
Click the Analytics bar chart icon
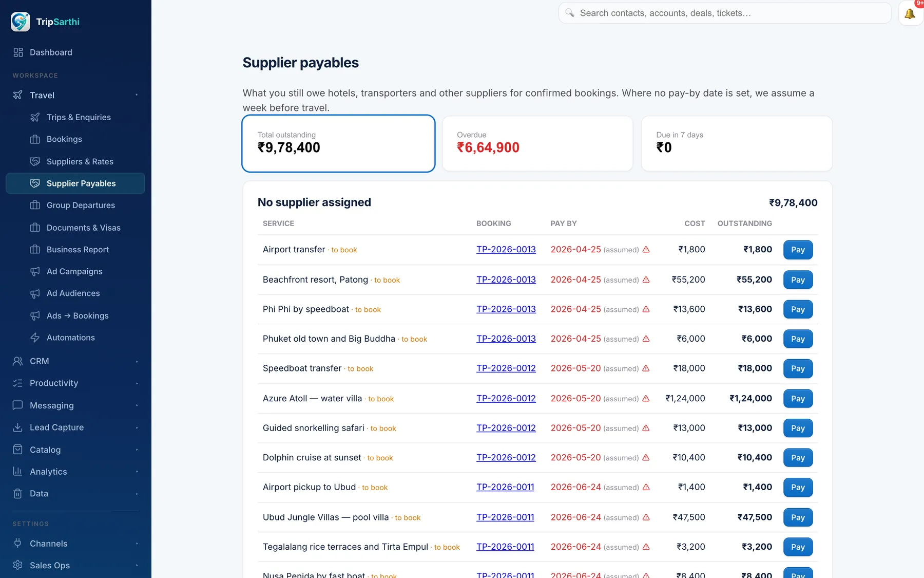tap(18, 472)
